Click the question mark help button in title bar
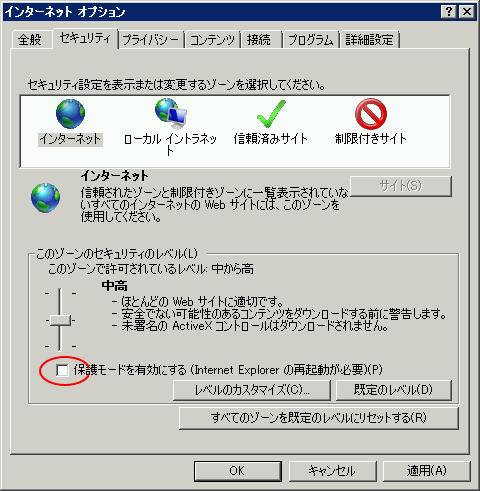Screen dimensions: 480x491 449,12
